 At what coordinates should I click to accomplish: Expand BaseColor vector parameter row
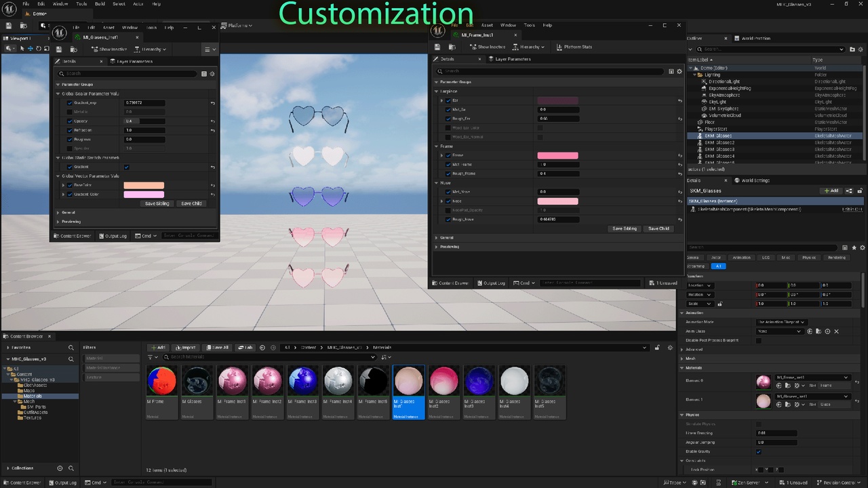[63, 185]
